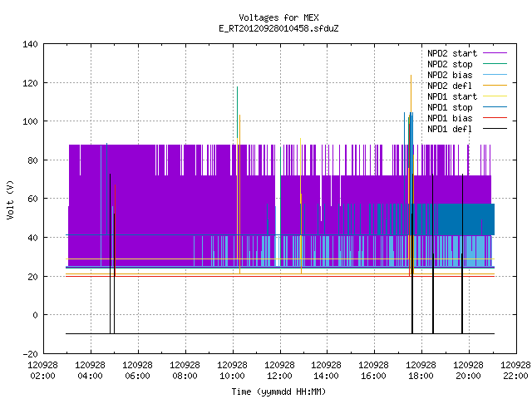Click the y-axis tick value 140
Image resolution: width=532 pixels, height=399 pixels.
30,44
